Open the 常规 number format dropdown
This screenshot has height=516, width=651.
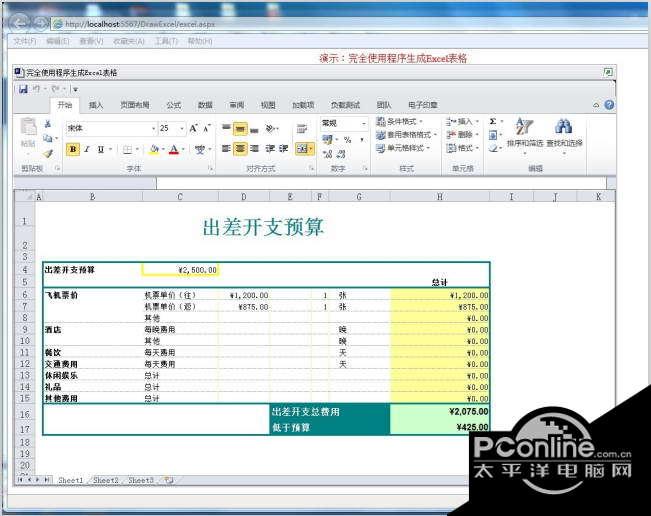click(364, 123)
